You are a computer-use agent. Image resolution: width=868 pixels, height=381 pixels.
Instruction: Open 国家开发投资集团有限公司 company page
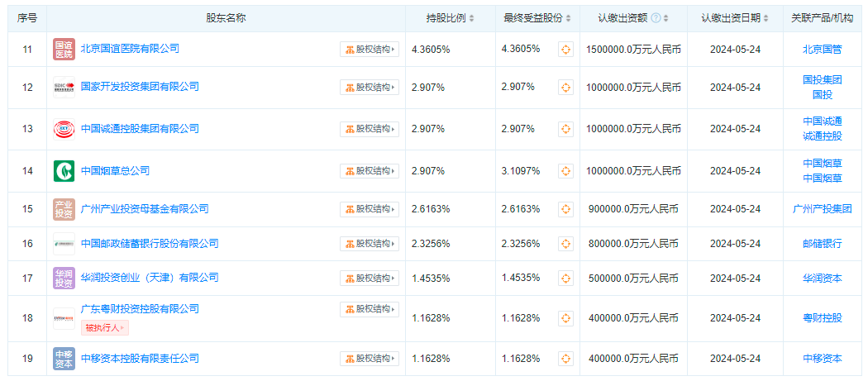pyautogui.click(x=140, y=87)
